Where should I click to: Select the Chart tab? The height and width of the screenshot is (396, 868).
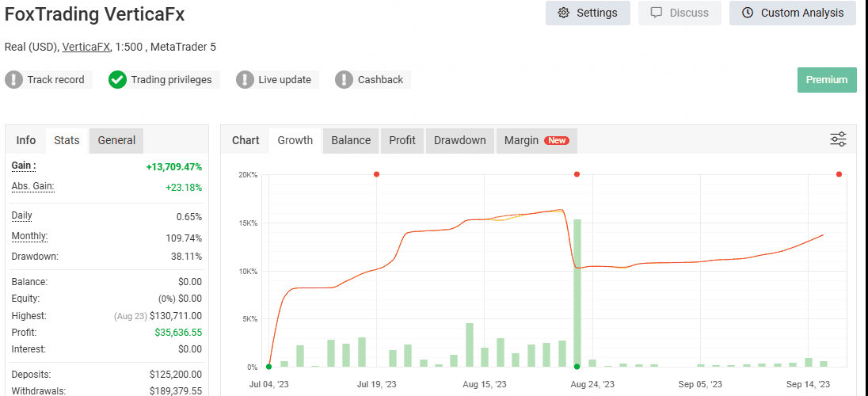click(246, 140)
